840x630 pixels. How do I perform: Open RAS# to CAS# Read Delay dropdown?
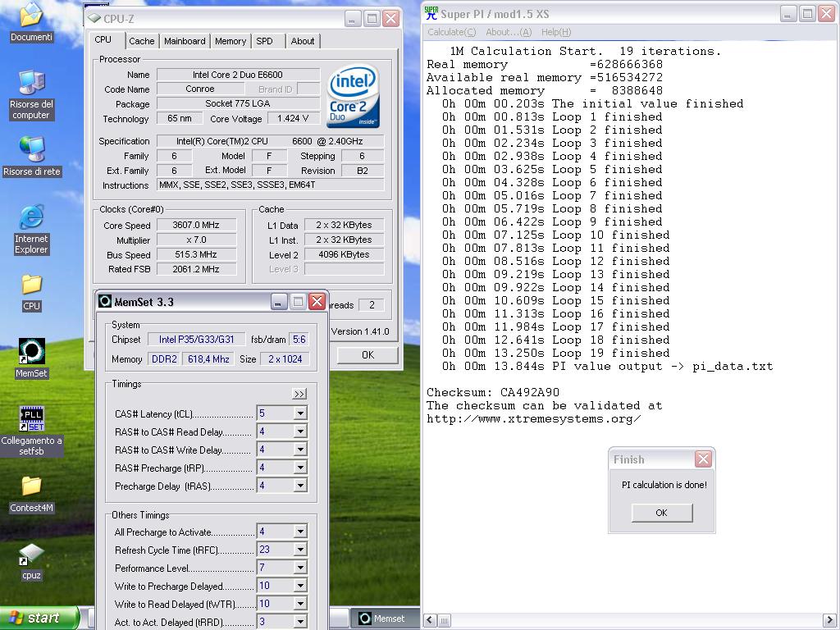tap(300, 431)
